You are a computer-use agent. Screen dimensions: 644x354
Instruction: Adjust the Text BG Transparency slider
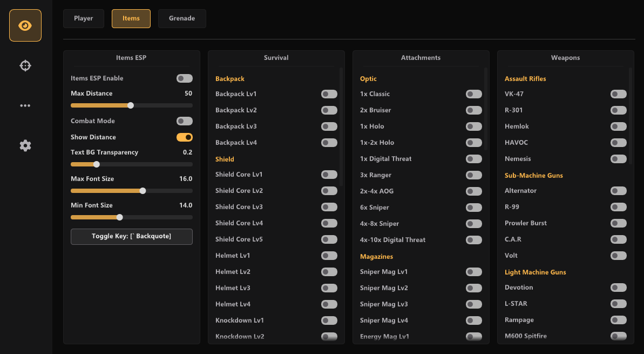coord(131,164)
